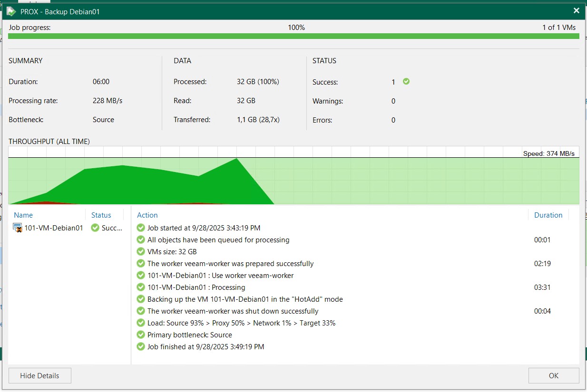This screenshot has width=587, height=392.
Task: Close the Backup Debian01 dialog window
Action: [577, 11]
